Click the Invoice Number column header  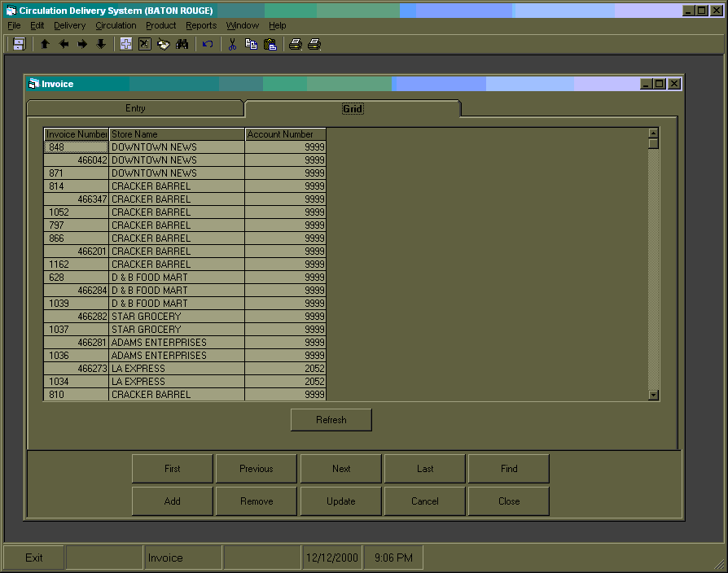point(77,134)
